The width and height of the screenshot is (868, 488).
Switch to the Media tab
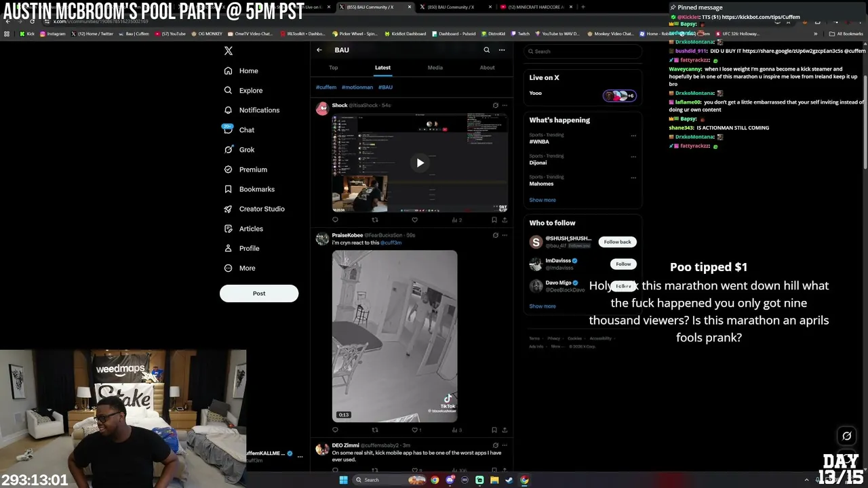pyautogui.click(x=435, y=68)
